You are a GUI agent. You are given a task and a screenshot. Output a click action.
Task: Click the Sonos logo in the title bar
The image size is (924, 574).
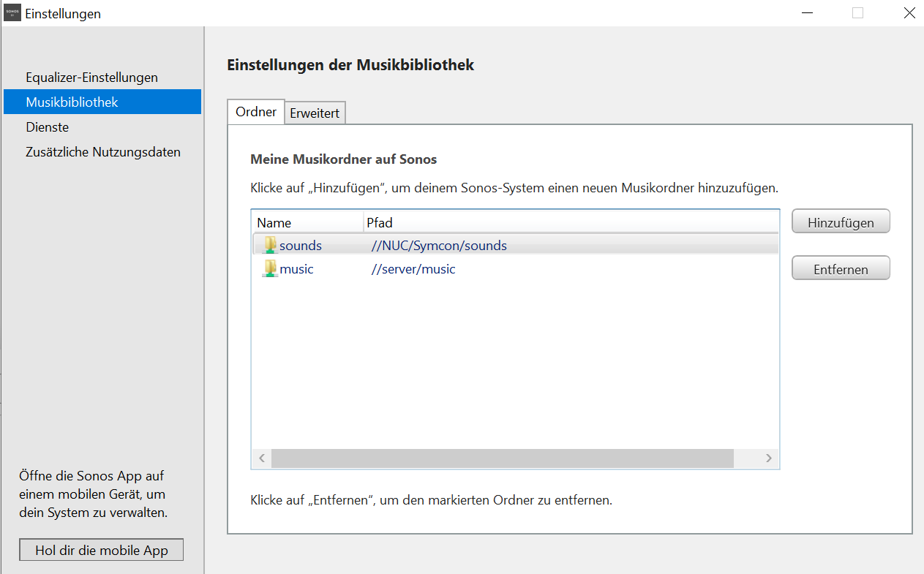coord(12,13)
